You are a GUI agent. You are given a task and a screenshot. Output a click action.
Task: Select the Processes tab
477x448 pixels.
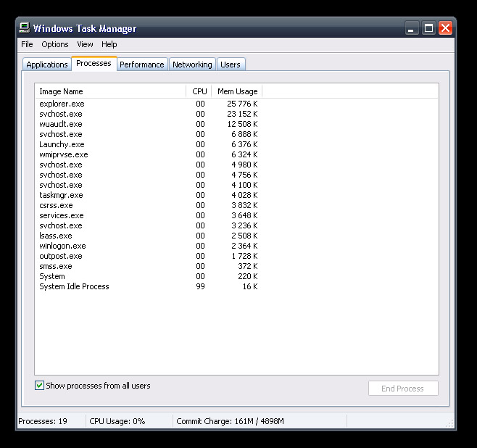click(x=94, y=63)
